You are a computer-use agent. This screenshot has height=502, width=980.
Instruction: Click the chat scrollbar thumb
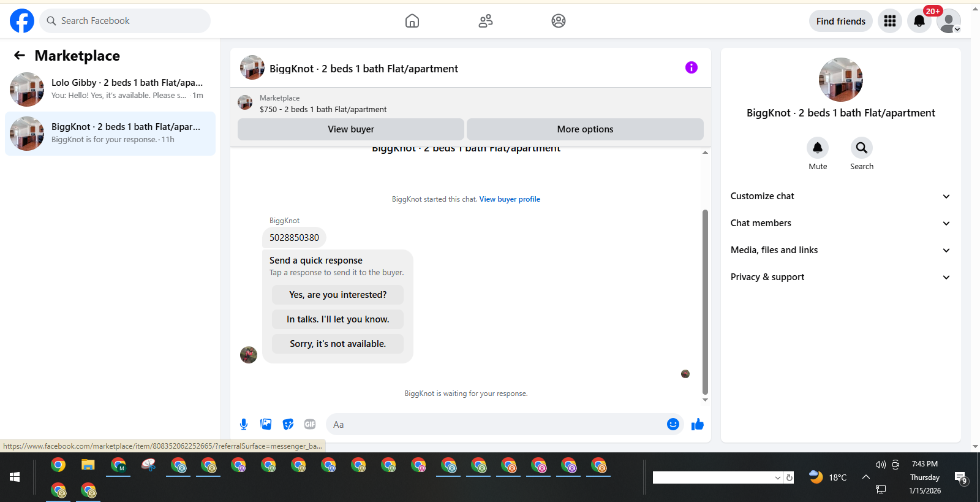pyautogui.click(x=705, y=302)
